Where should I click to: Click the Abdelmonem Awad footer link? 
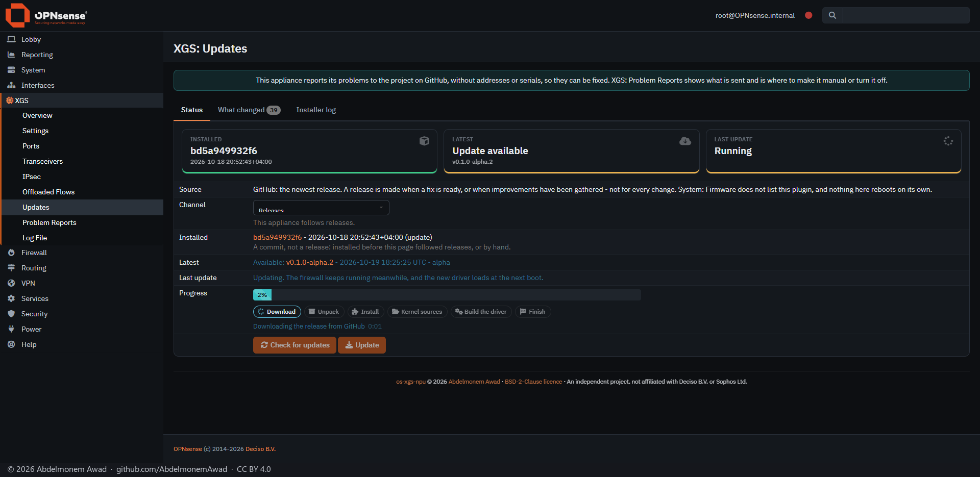[x=474, y=382]
